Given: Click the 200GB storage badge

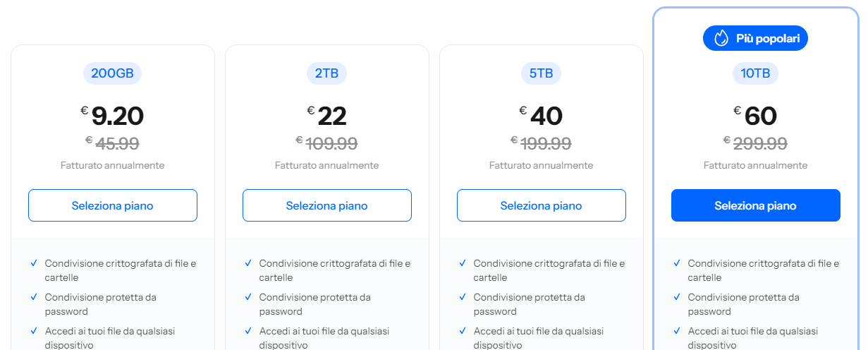Looking at the screenshot, I should coord(113,73).
